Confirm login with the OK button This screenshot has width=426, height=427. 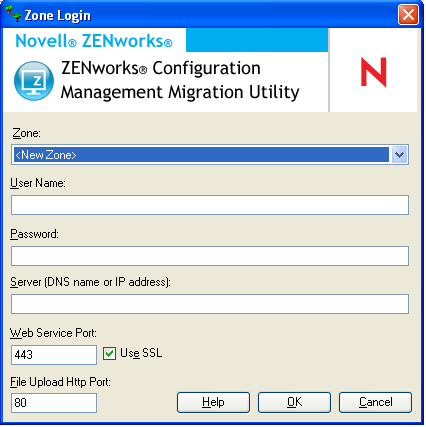(x=294, y=402)
